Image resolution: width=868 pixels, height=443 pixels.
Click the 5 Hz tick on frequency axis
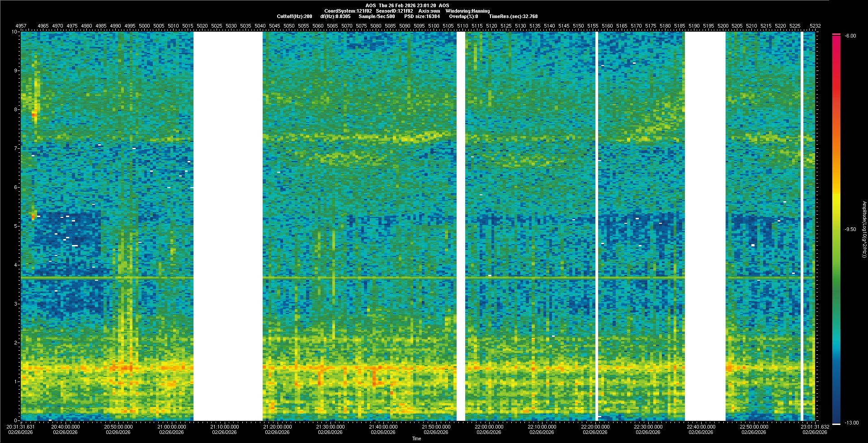[15, 226]
